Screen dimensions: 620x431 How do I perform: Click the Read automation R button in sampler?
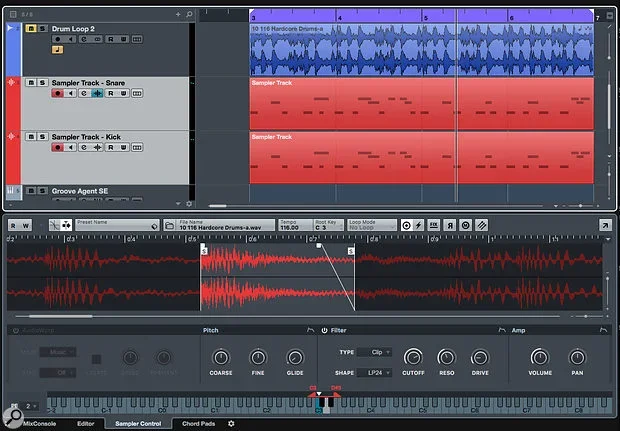point(13,226)
